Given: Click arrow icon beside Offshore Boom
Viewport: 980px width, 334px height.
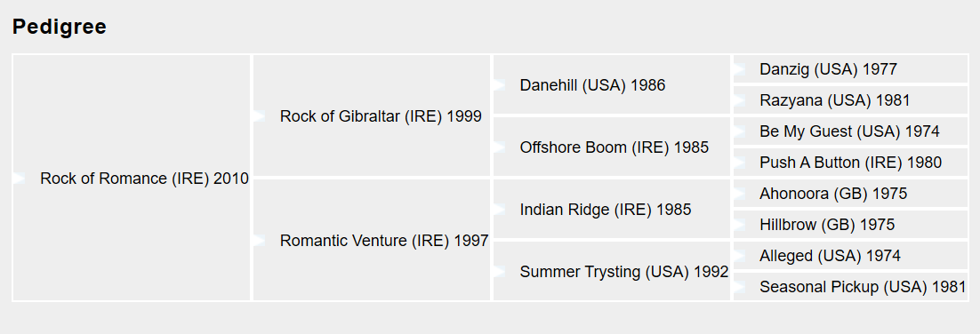Looking at the screenshot, I should pyautogui.click(x=499, y=147).
